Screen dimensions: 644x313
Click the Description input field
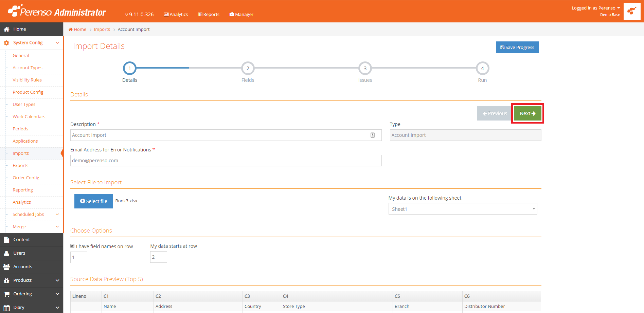226,135
